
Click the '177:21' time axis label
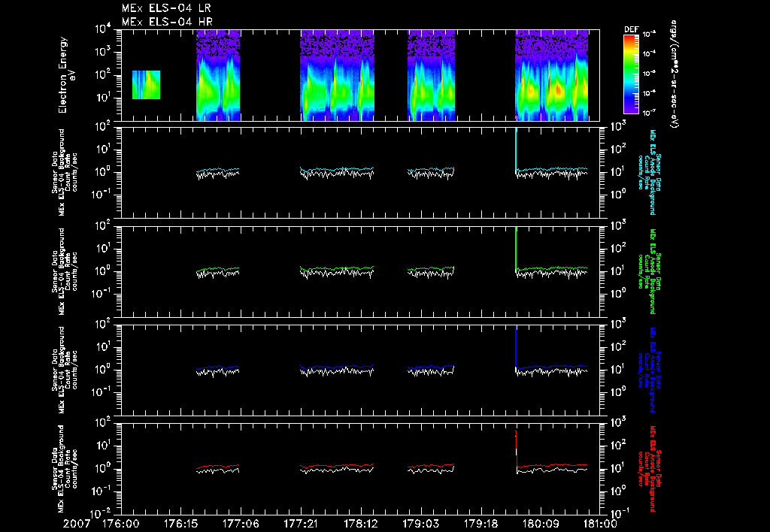[301, 524]
